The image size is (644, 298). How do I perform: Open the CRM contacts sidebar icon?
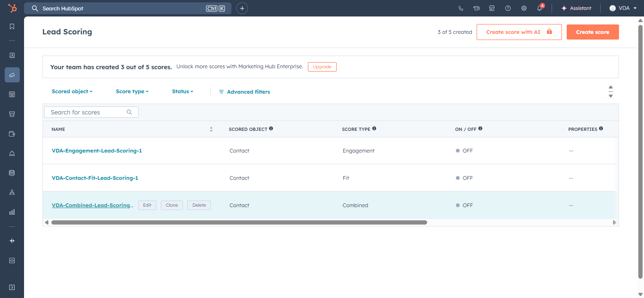pyautogui.click(x=12, y=55)
